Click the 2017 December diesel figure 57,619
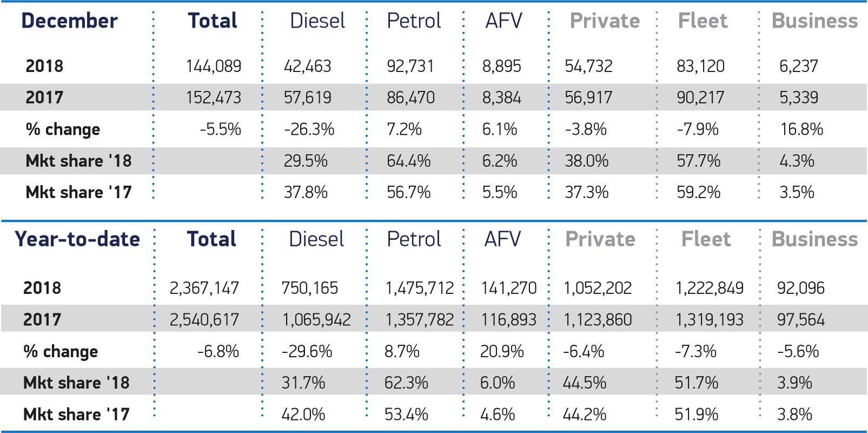This screenshot has height=433, width=868. tap(308, 98)
